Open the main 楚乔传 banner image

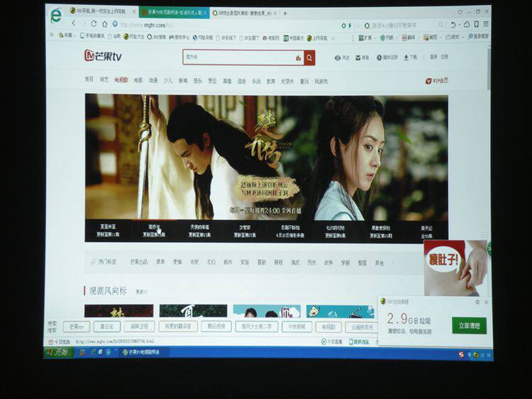pyautogui.click(x=266, y=157)
